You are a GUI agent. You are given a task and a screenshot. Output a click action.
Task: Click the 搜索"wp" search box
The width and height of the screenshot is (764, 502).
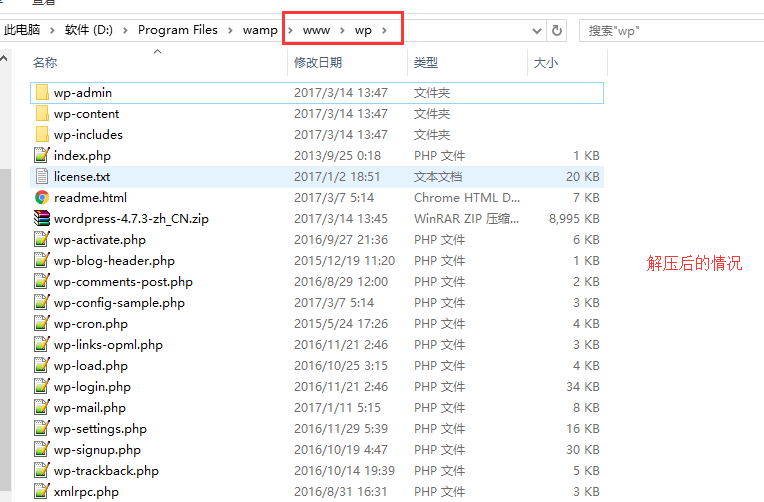tap(672, 31)
